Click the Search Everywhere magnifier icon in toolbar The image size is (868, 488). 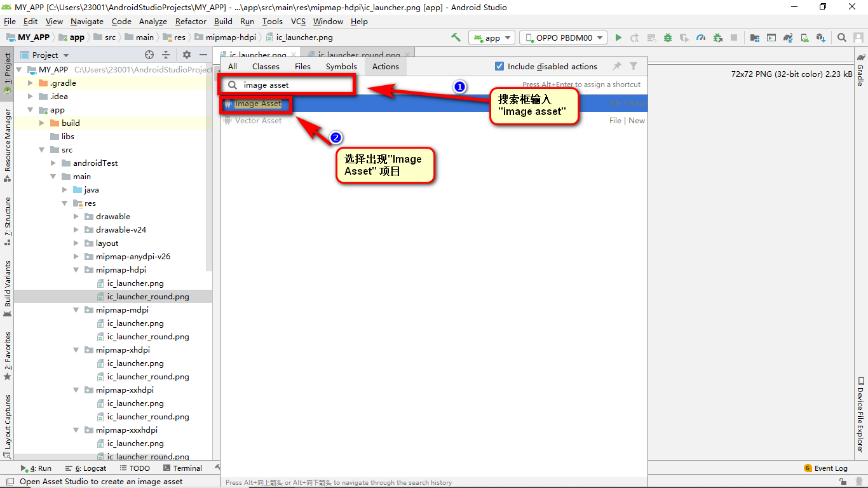842,37
